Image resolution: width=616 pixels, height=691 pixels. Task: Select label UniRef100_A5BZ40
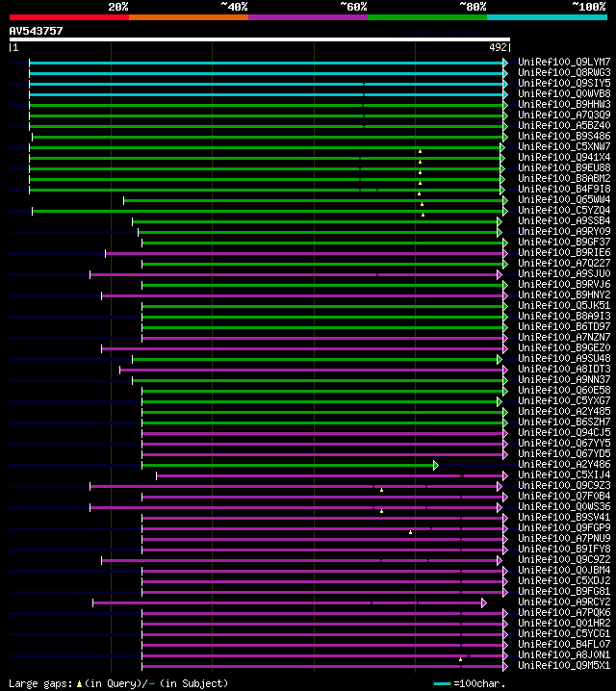(564, 126)
